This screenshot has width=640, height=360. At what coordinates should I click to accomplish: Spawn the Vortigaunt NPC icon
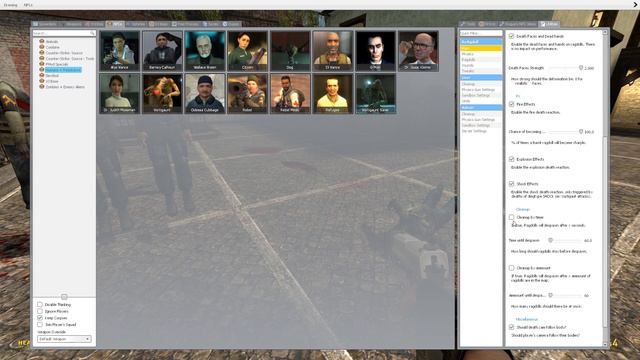162,93
